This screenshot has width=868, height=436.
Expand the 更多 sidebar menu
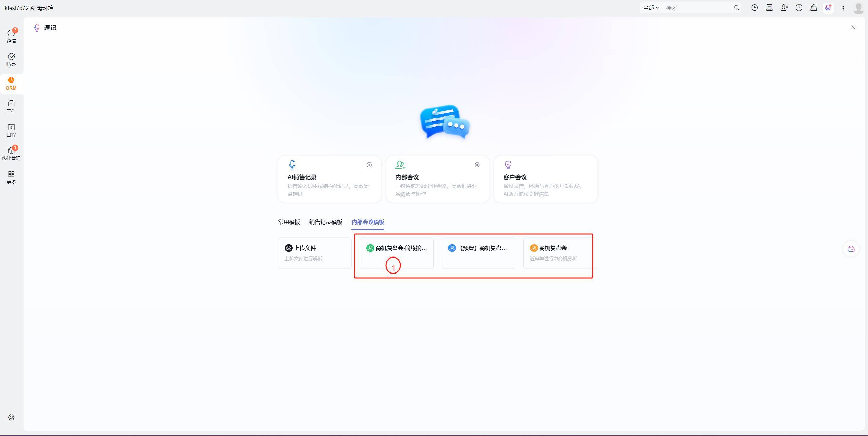pyautogui.click(x=11, y=177)
